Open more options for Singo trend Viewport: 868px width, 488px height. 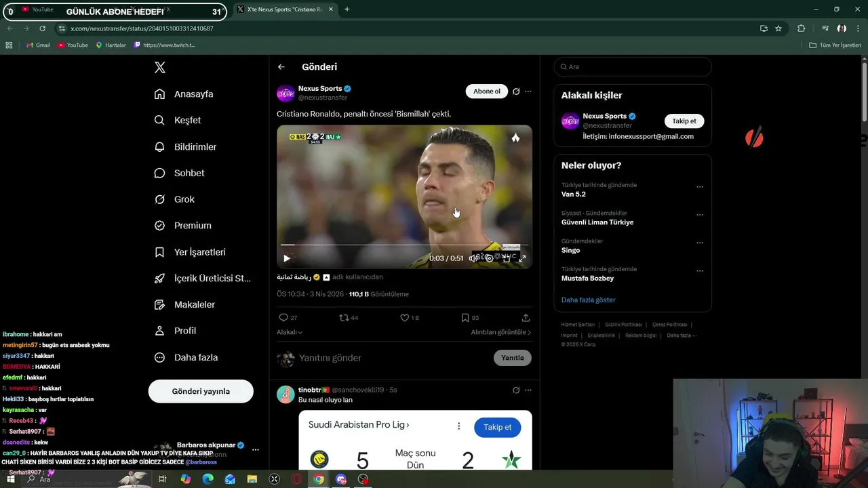click(x=700, y=243)
